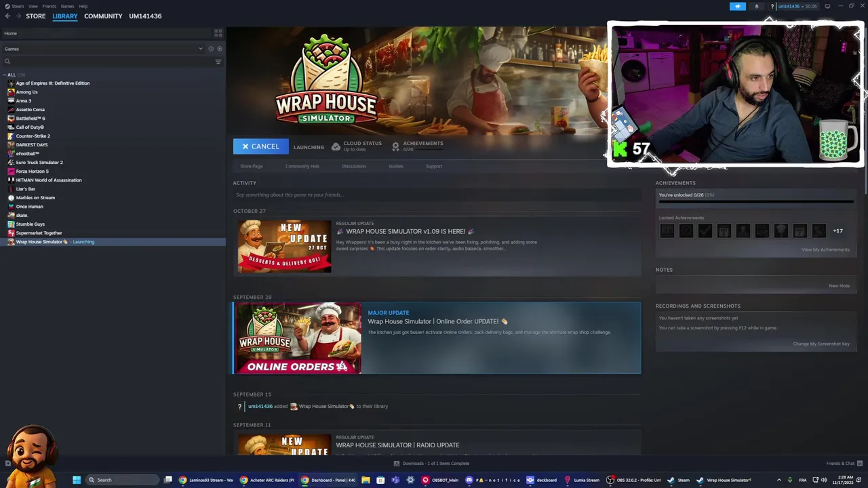This screenshot has height=488, width=868.
Task: Open Big Picture mode monitor icon
Action: 827,6
